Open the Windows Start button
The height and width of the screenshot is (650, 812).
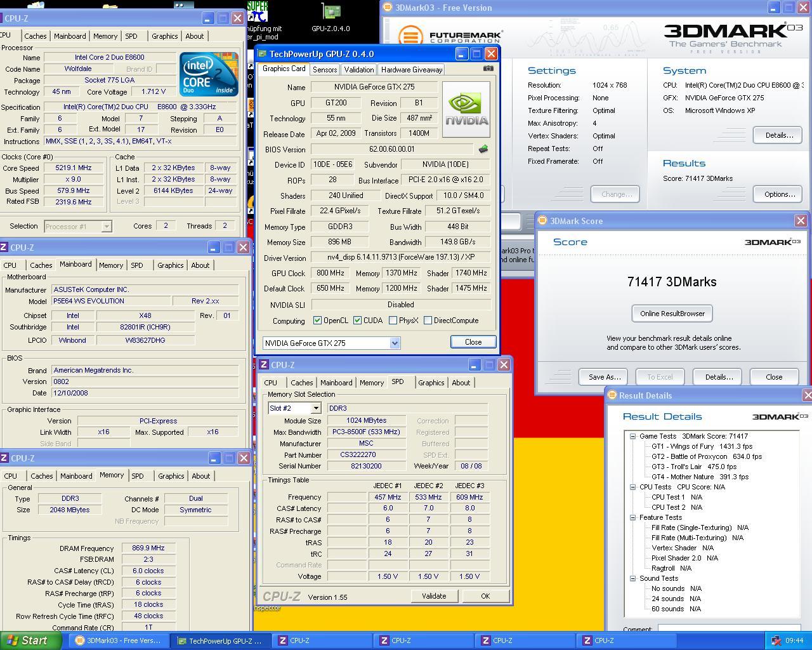tap(30, 640)
